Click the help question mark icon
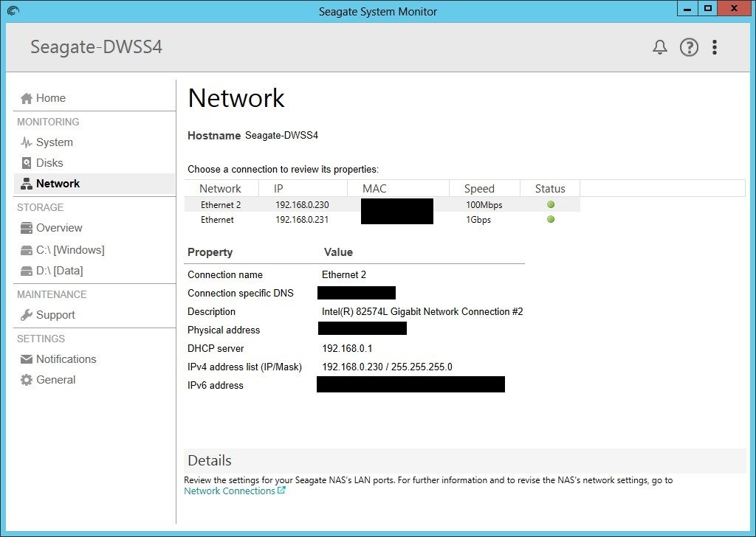 (689, 47)
